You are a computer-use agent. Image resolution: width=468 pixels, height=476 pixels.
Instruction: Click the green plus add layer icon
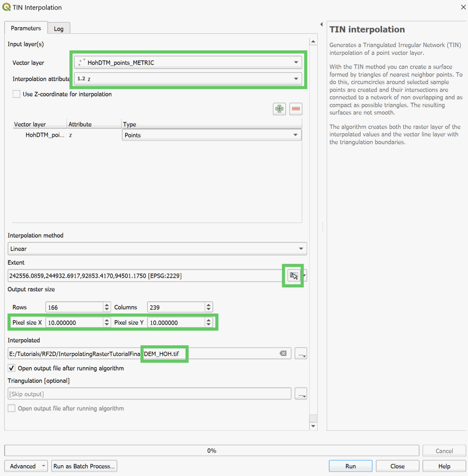point(279,109)
